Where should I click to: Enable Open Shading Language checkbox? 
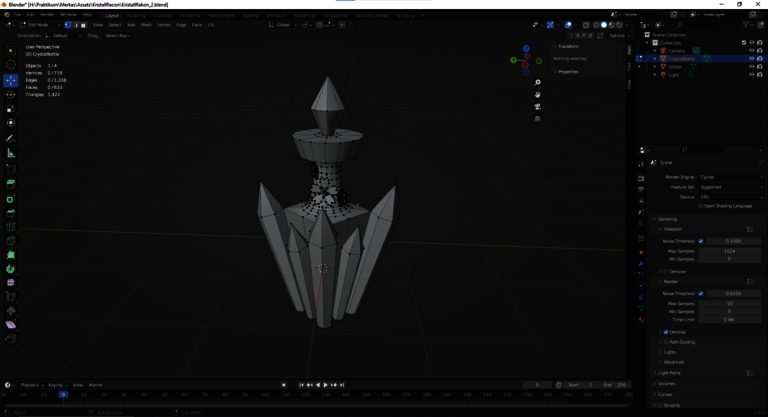(x=700, y=206)
